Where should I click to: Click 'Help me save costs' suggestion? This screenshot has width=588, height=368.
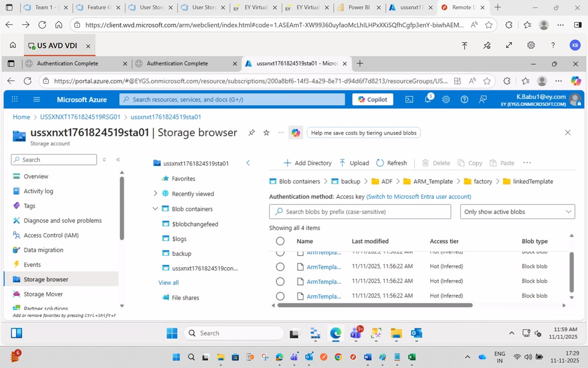coord(363,133)
